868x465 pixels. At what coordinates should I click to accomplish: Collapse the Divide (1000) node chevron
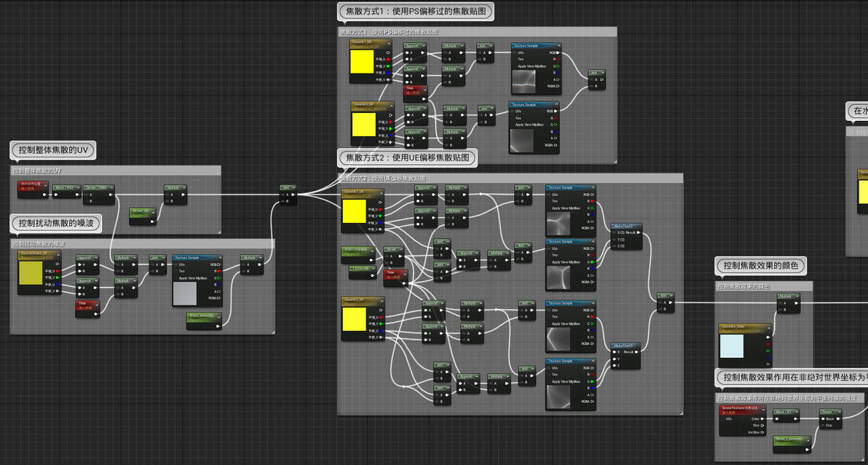[x=111, y=188]
